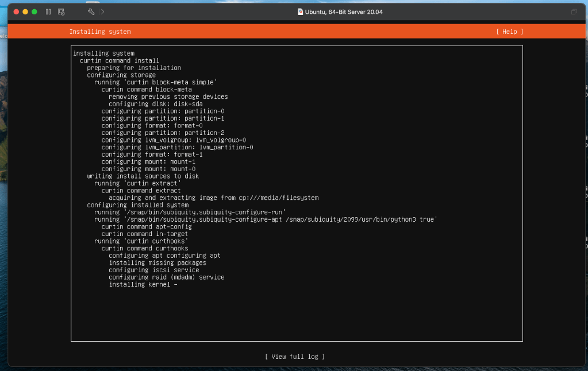Click the VM document icon in the window title
This screenshot has height=371, width=588.
[x=300, y=11]
